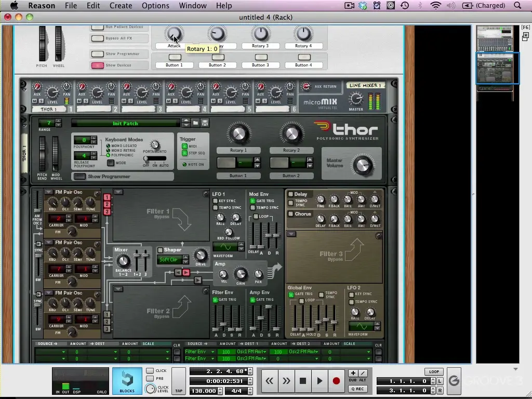532x399 pixels.
Task: Click the Combinator Show Programmer button
Action: (97, 54)
